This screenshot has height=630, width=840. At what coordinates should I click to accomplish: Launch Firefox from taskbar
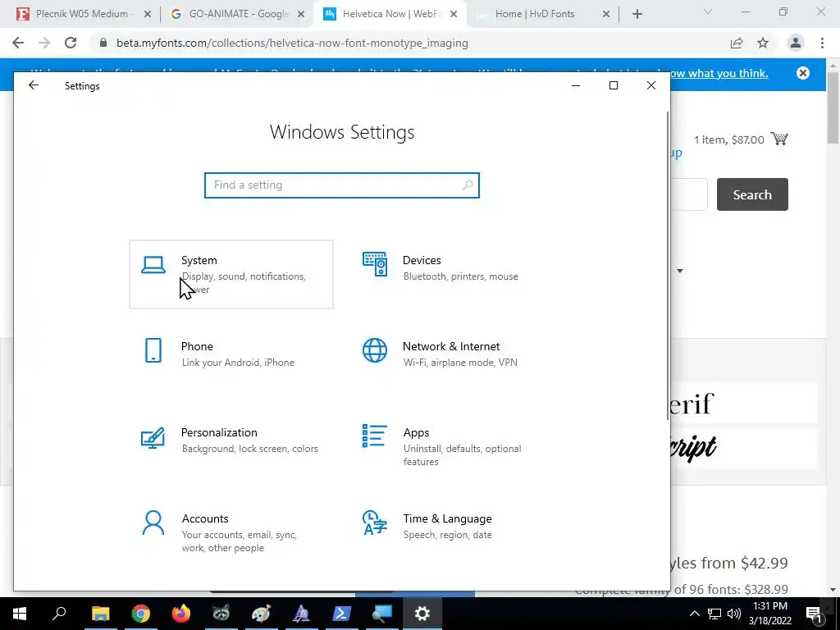[x=181, y=614]
